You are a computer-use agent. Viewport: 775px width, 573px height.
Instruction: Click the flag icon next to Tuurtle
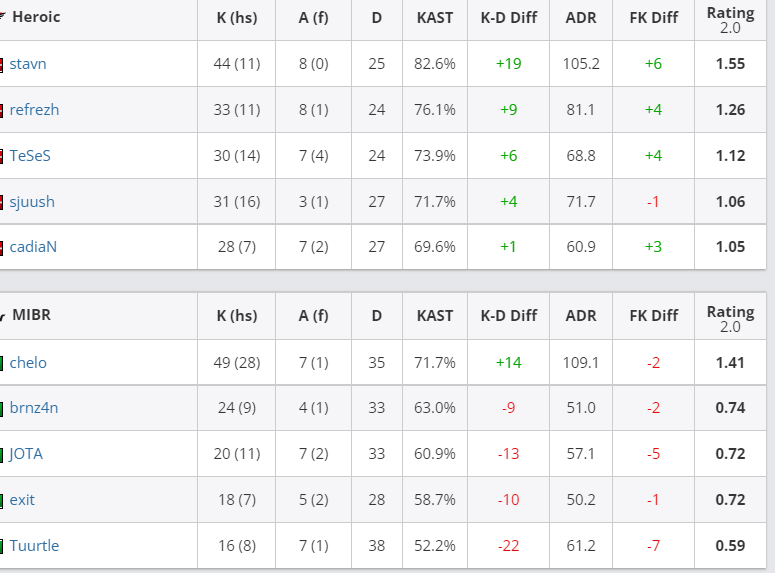[1, 547]
